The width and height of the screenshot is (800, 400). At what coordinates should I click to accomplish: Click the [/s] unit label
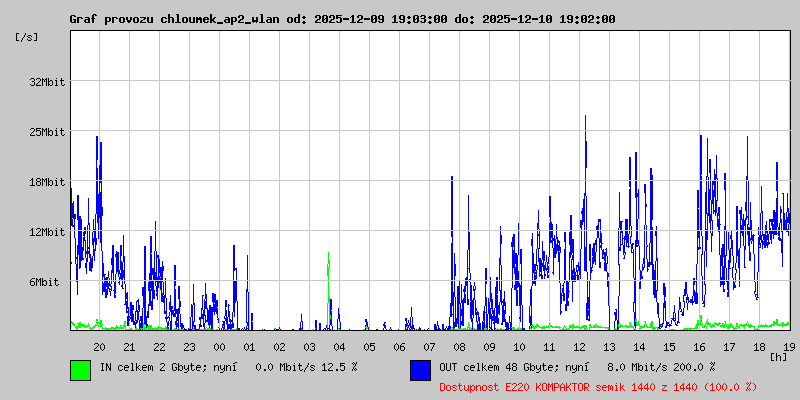point(27,37)
